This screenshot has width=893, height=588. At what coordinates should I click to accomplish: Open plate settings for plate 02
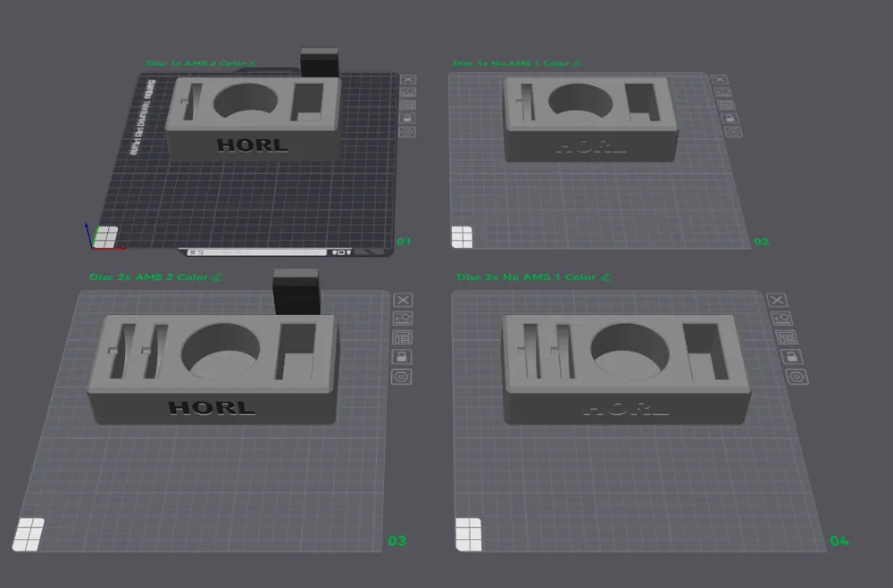click(733, 132)
